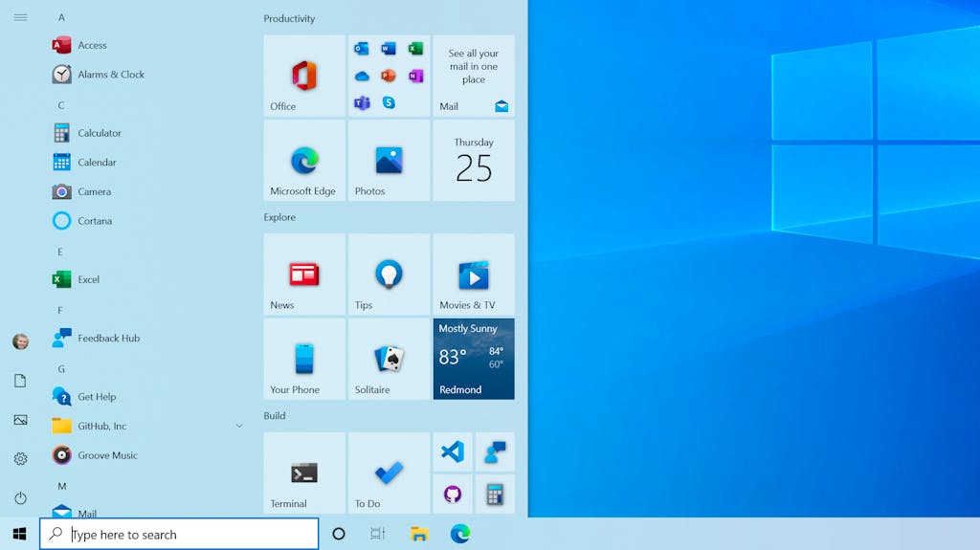The image size is (980, 550).
Task: Open the Movies & TV tile
Action: (x=474, y=275)
